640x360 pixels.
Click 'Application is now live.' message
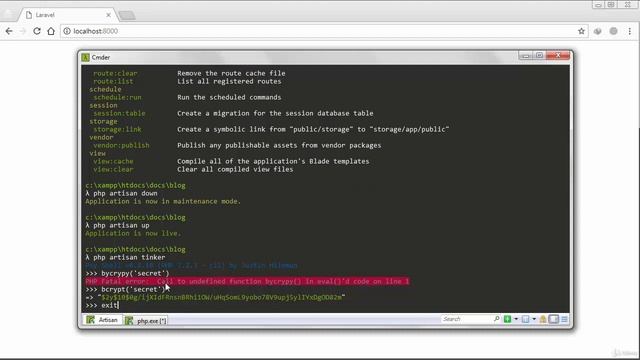(x=133, y=233)
